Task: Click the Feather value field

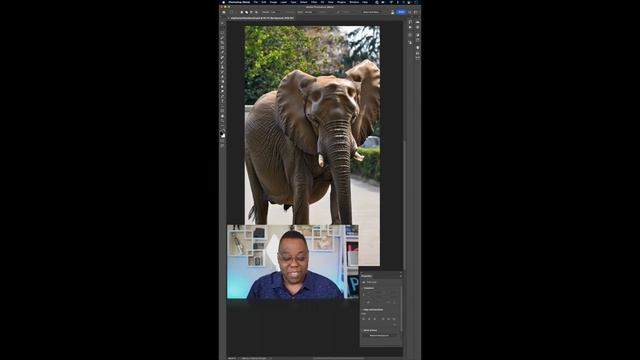Action: coord(276,12)
